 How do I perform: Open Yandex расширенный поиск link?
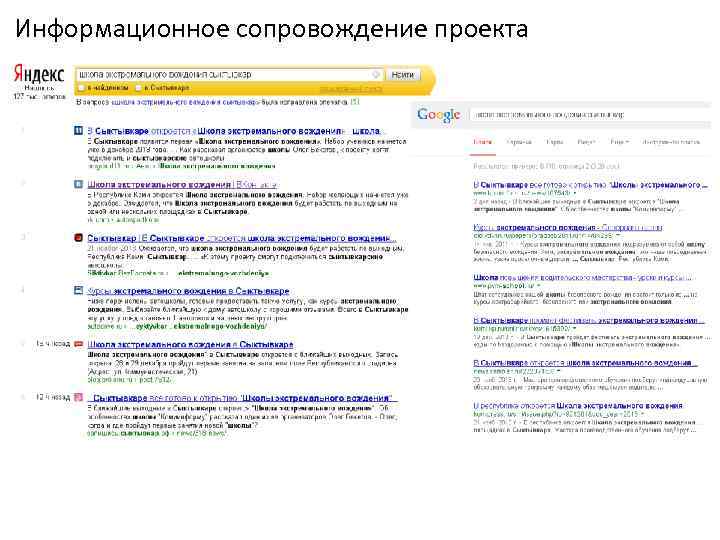click(x=350, y=89)
